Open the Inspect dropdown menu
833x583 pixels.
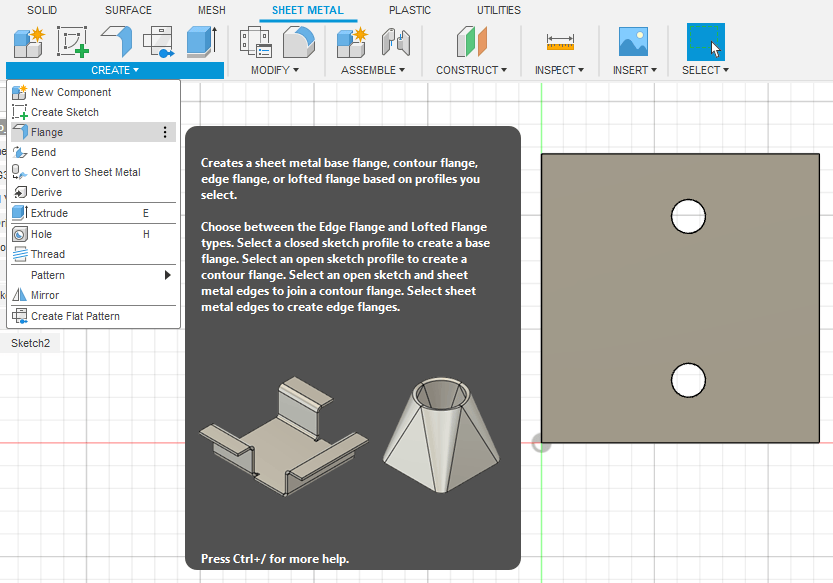pos(560,70)
